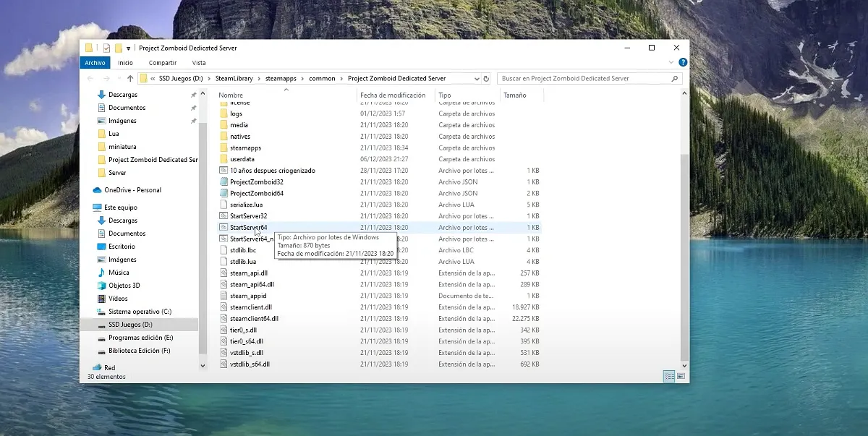Viewport: 868px width, 436px height.
Task: Open the media folder
Action: coord(239,125)
